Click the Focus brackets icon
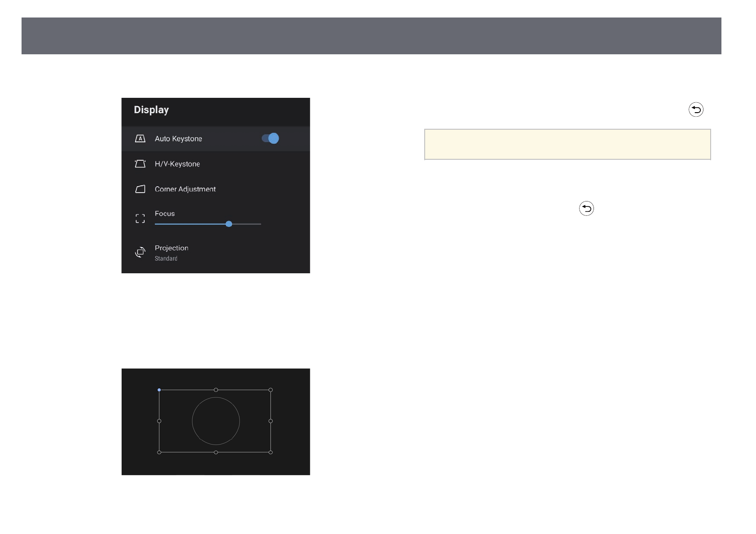 pos(140,219)
